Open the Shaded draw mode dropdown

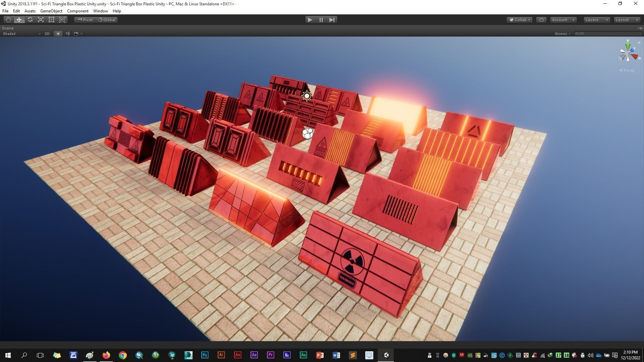[21, 34]
